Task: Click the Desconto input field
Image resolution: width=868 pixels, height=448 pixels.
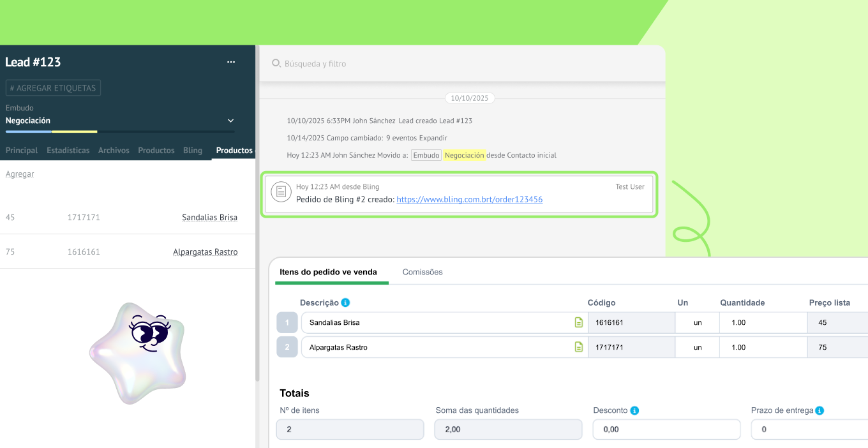Action: pyautogui.click(x=666, y=429)
